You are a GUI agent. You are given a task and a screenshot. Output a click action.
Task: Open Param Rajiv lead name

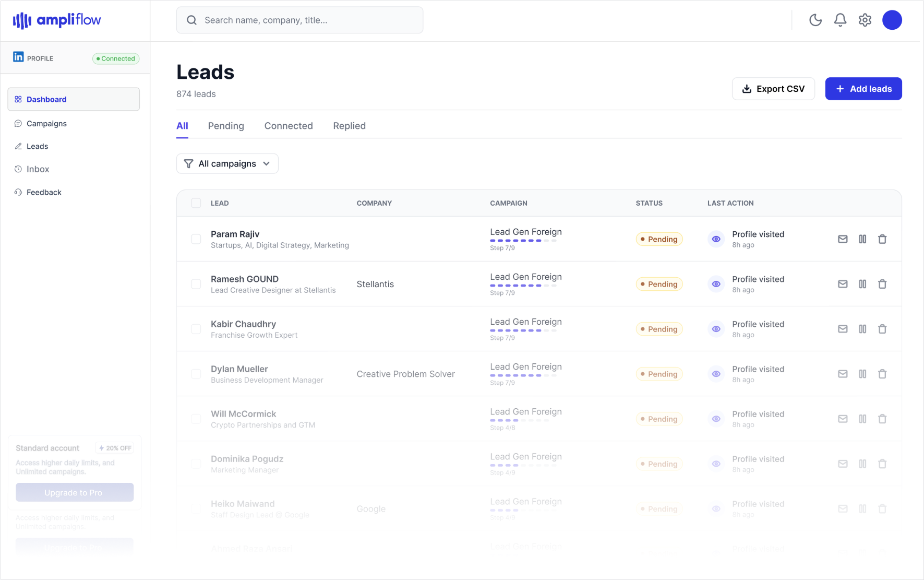point(235,234)
